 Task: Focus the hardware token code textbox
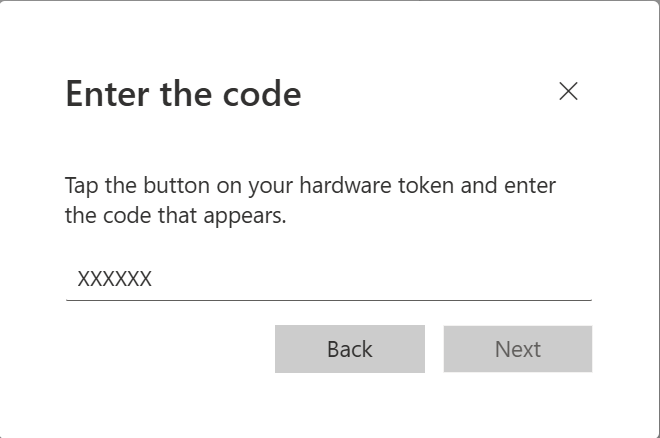click(329, 279)
